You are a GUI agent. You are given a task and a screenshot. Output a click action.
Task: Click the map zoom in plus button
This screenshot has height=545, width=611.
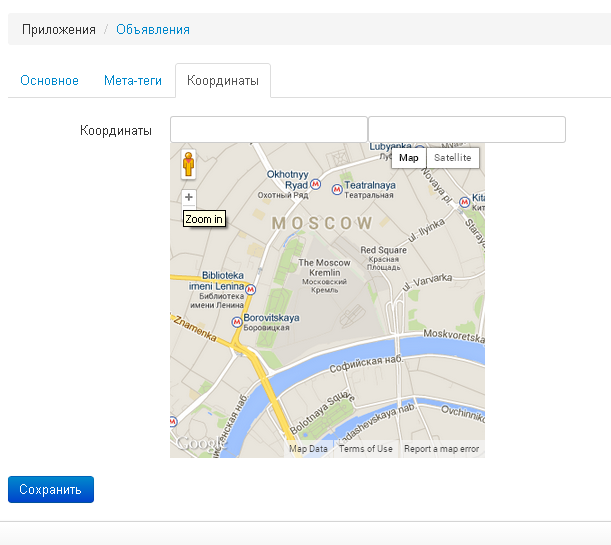189,197
